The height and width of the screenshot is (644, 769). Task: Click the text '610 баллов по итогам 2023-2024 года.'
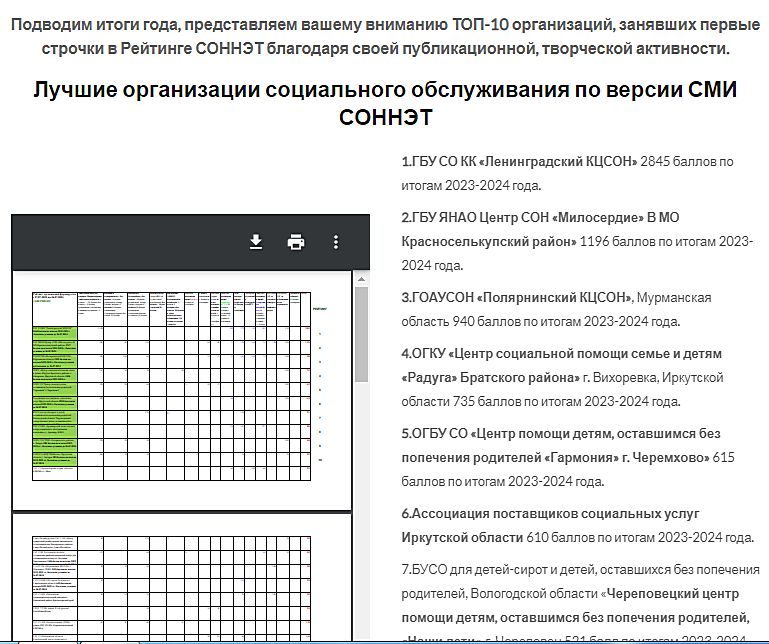click(x=640, y=538)
